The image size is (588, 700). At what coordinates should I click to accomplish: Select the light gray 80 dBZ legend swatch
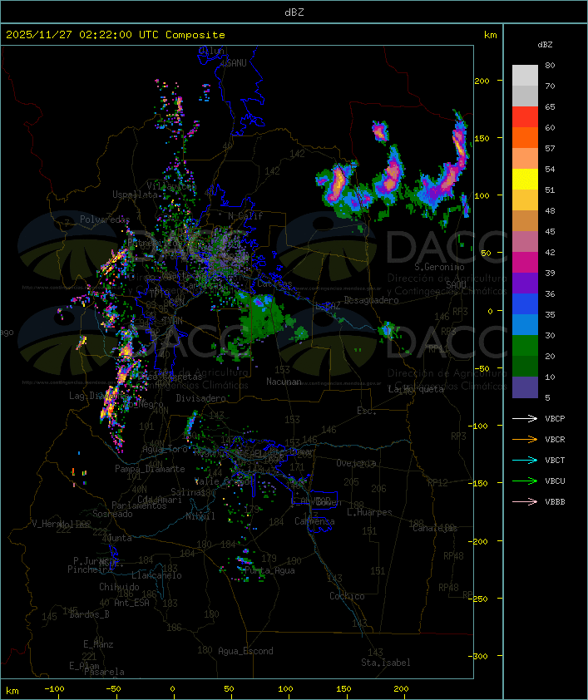click(525, 75)
